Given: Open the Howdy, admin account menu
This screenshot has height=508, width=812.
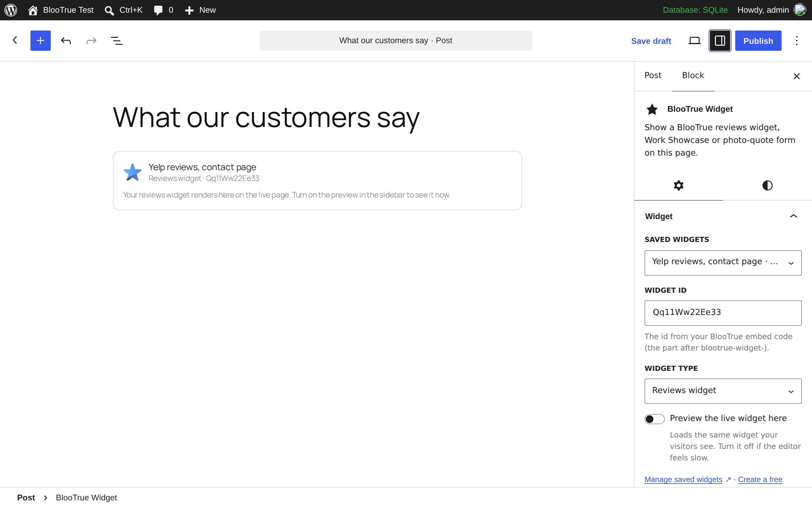Looking at the screenshot, I should click(771, 10).
